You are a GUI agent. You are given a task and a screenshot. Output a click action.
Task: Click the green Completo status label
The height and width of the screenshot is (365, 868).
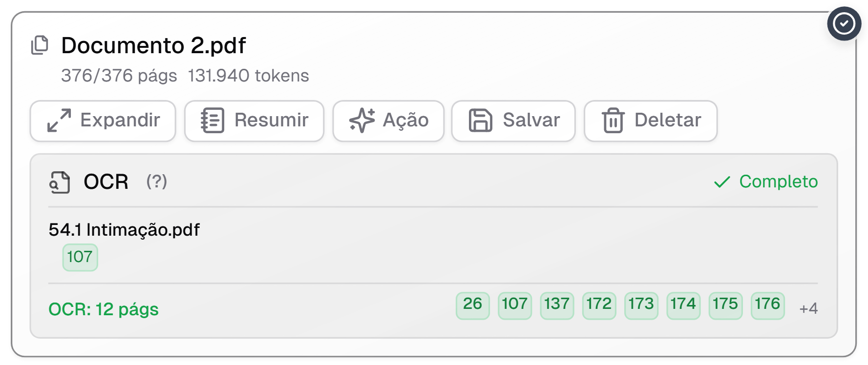pyautogui.click(x=778, y=182)
